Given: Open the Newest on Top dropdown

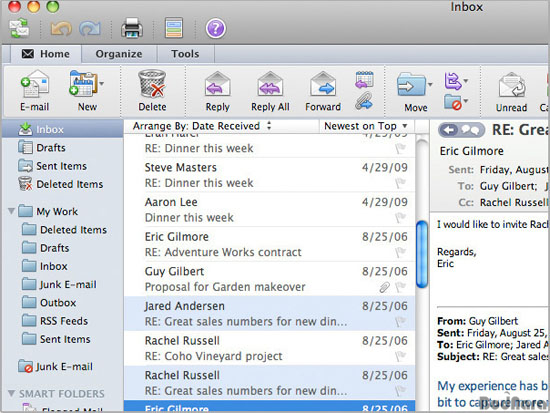Looking at the screenshot, I should coord(366,126).
